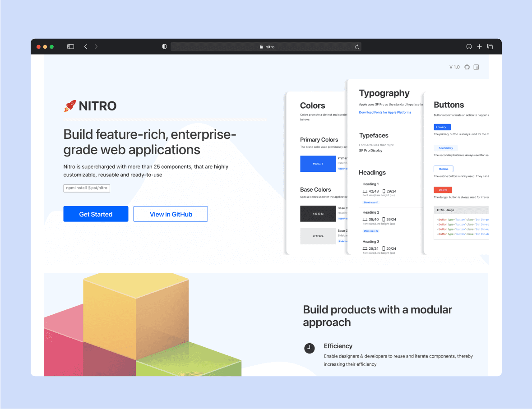Open GitHub icon next to V 1.0
The image size is (532, 409).
tap(467, 67)
